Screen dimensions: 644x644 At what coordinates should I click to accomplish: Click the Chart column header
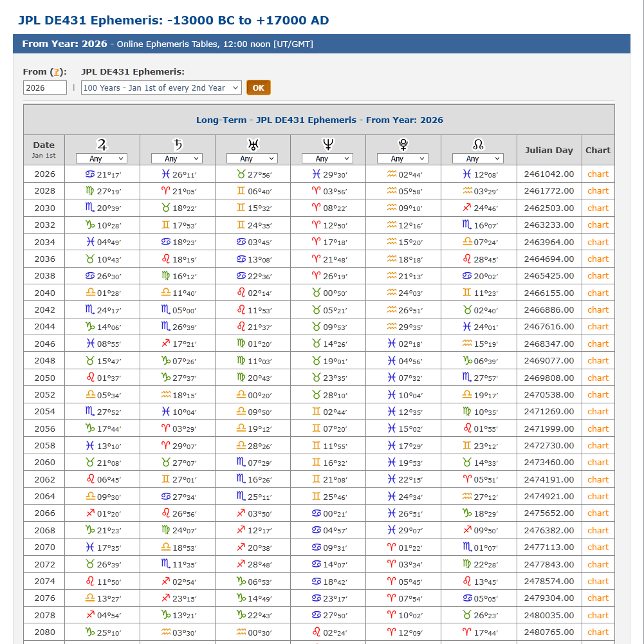[598, 150]
